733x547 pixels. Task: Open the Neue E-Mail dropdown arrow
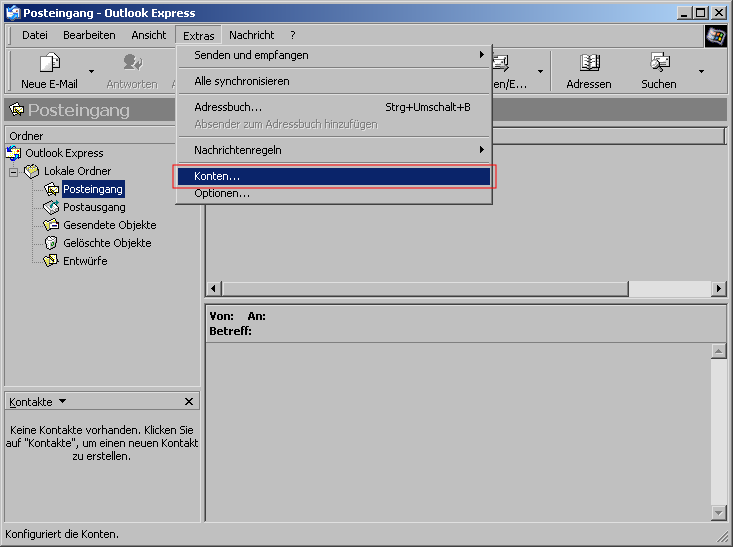pos(92,72)
